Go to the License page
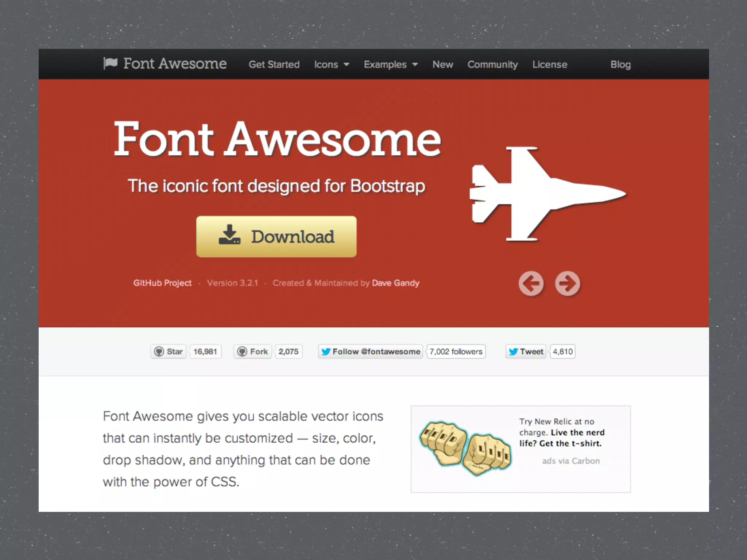The image size is (747, 560). tap(550, 65)
